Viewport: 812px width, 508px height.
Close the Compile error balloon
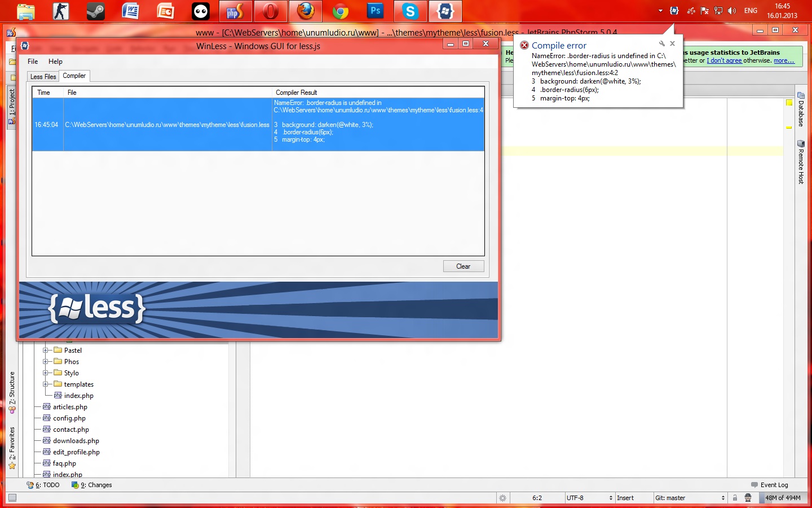pos(672,43)
